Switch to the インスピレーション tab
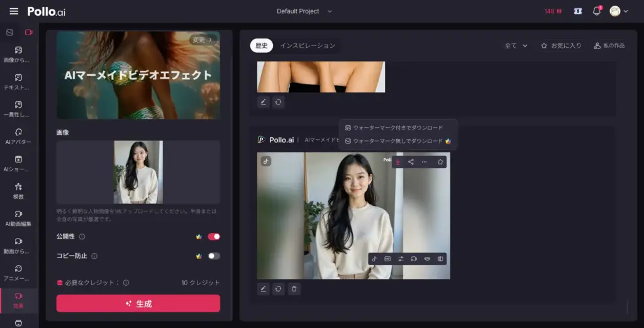Viewport: 644px width, 328px height. coord(308,46)
